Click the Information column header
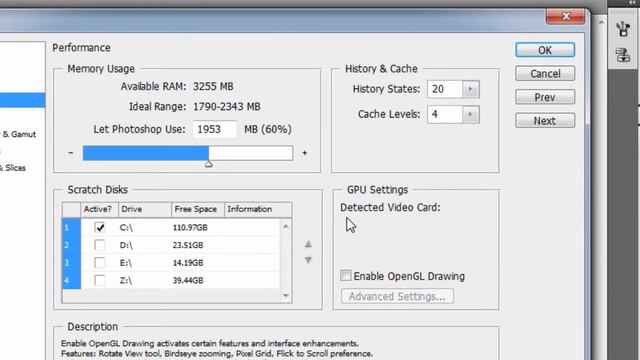This screenshot has width=640, height=360. point(258,209)
